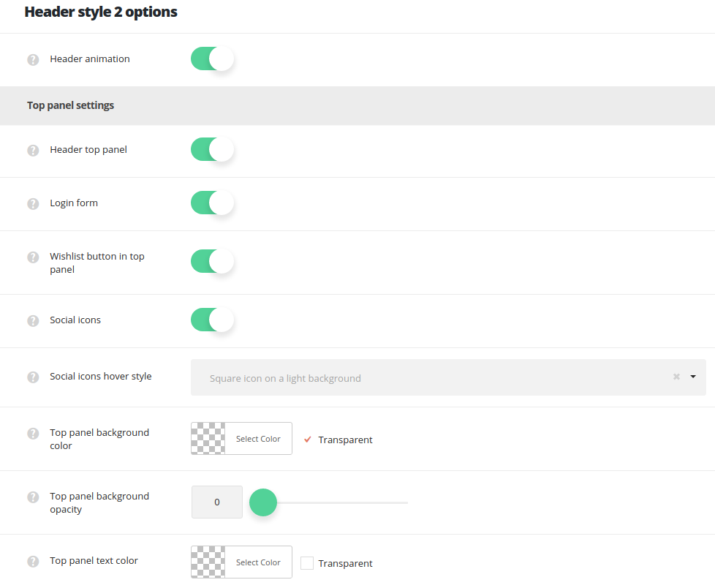The image size is (715, 588).
Task: Click the opacity slider handle
Action: click(263, 502)
